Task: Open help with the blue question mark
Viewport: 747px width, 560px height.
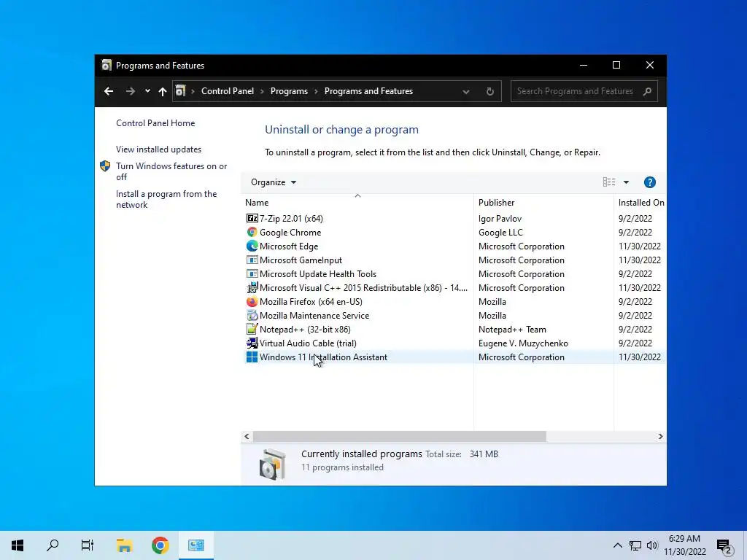Action: 650,182
